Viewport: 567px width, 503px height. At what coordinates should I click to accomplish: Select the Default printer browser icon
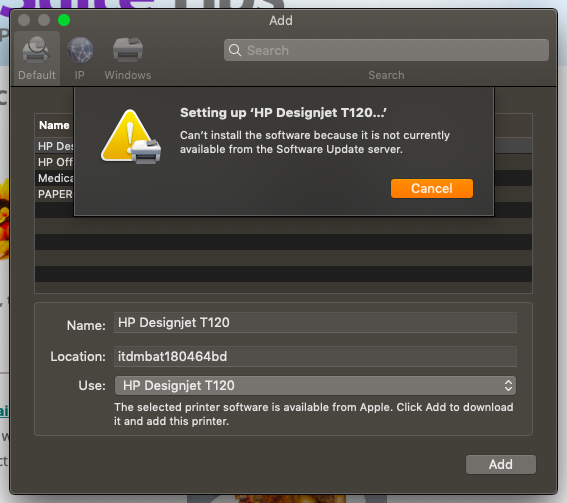[36, 50]
